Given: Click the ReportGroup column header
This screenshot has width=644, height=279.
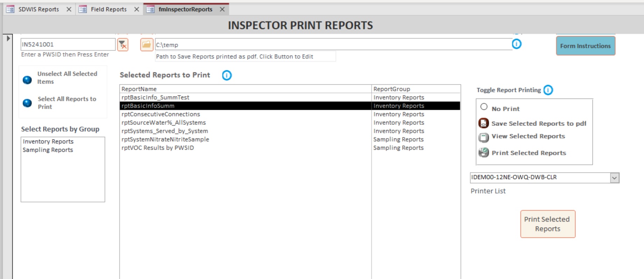Looking at the screenshot, I should (x=416, y=89).
